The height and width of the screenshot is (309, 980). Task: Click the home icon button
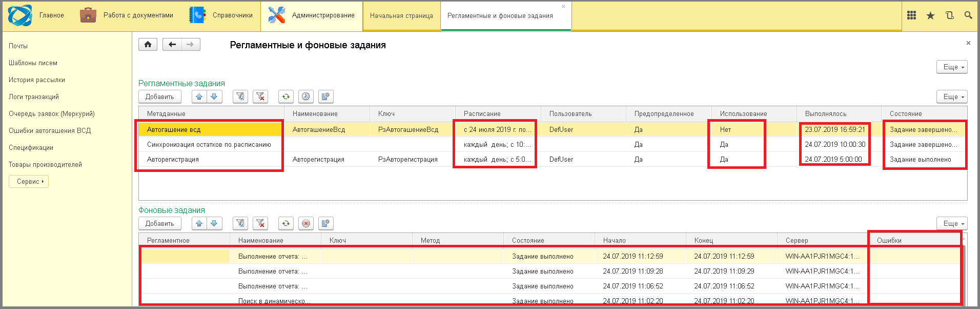pyautogui.click(x=148, y=45)
